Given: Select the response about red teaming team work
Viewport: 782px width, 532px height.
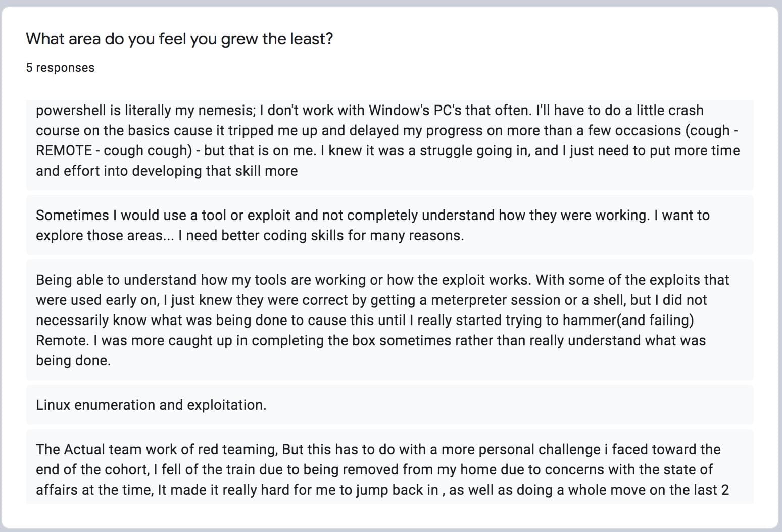Looking at the screenshot, I should [389, 466].
